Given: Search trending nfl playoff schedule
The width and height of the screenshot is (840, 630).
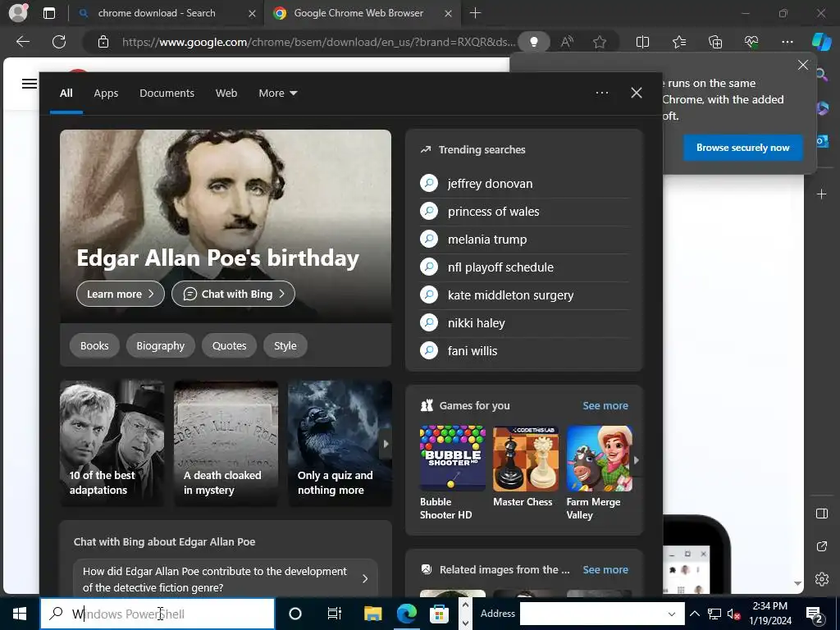Looking at the screenshot, I should (525, 267).
